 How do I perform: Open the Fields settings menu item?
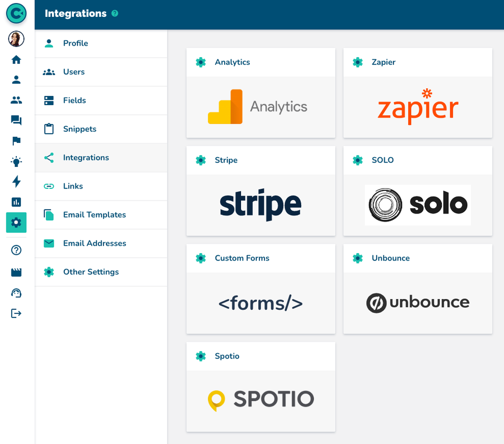101,100
